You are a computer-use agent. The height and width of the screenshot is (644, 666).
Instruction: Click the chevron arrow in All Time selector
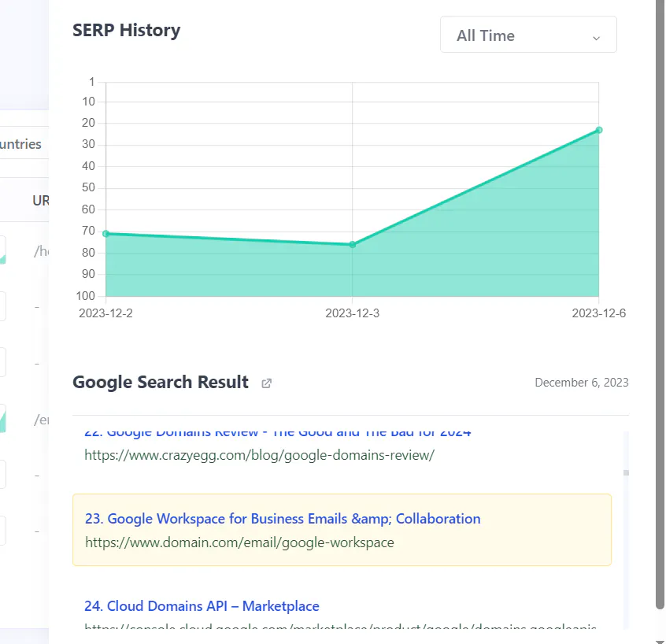(597, 39)
